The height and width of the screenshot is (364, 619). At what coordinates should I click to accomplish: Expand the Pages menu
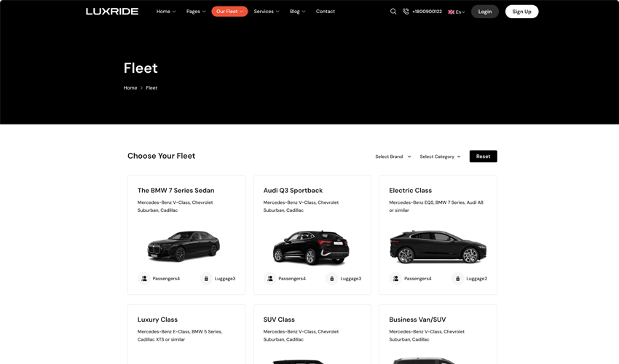196,12
